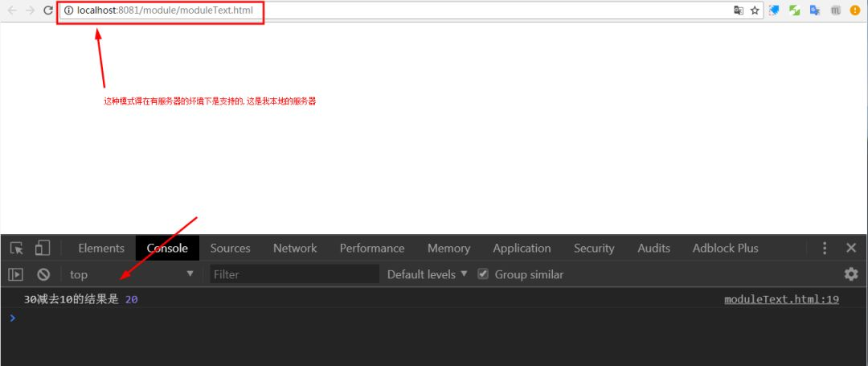Viewport: 868px width, 366px height.
Task: Open the Security tab
Action: point(594,248)
